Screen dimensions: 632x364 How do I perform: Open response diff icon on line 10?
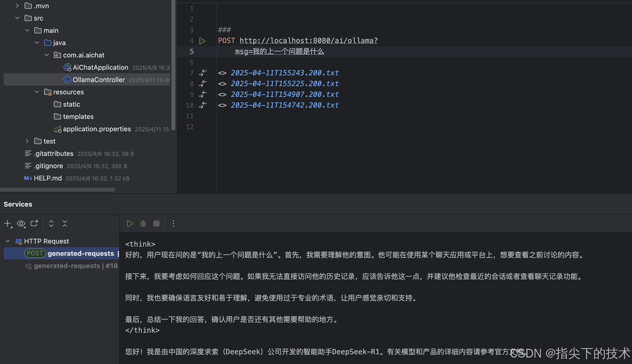[x=203, y=105]
